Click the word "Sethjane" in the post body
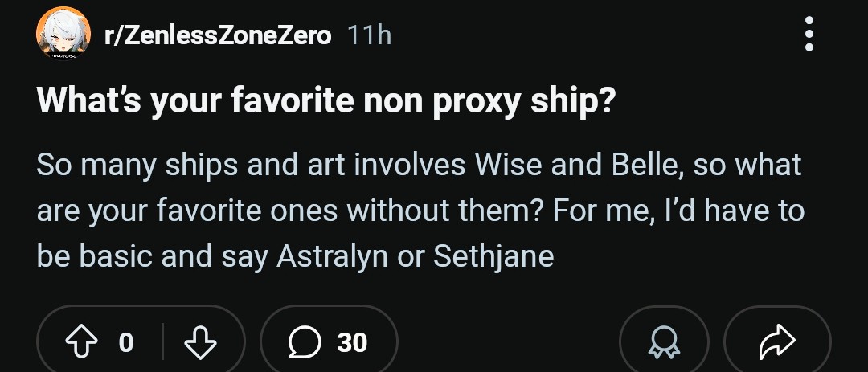Viewport: 868px width, 372px height. 493,256
